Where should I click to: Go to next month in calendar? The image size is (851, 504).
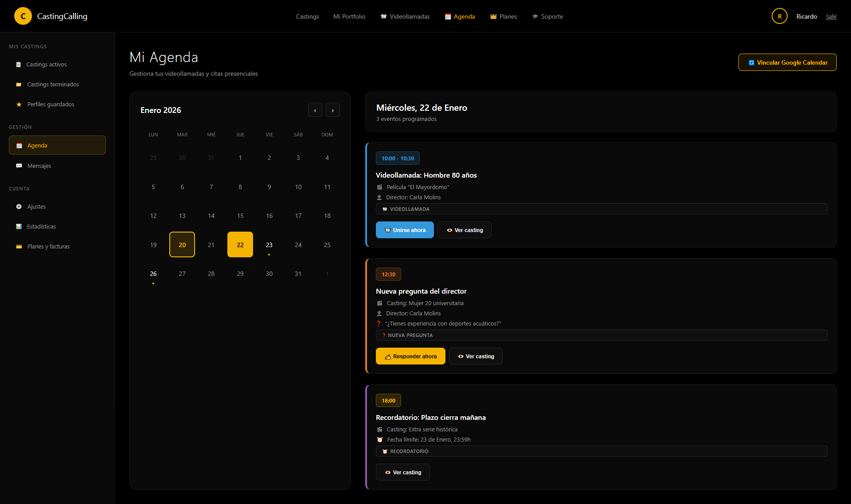tap(332, 110)
